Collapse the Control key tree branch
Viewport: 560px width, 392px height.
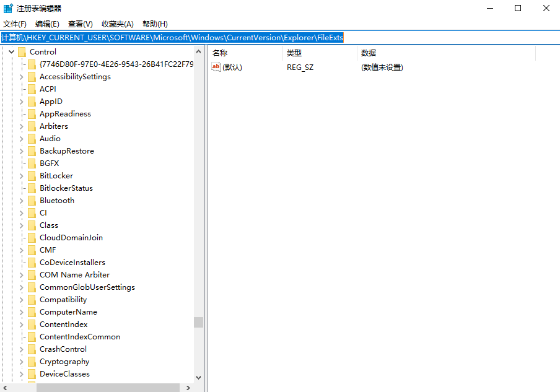(11, 51)
